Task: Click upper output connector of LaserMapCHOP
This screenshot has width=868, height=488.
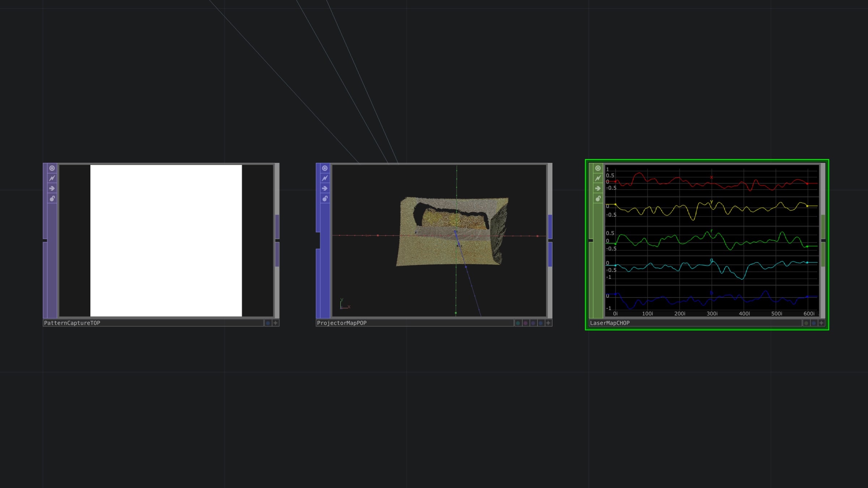Action: coord(823,227)
